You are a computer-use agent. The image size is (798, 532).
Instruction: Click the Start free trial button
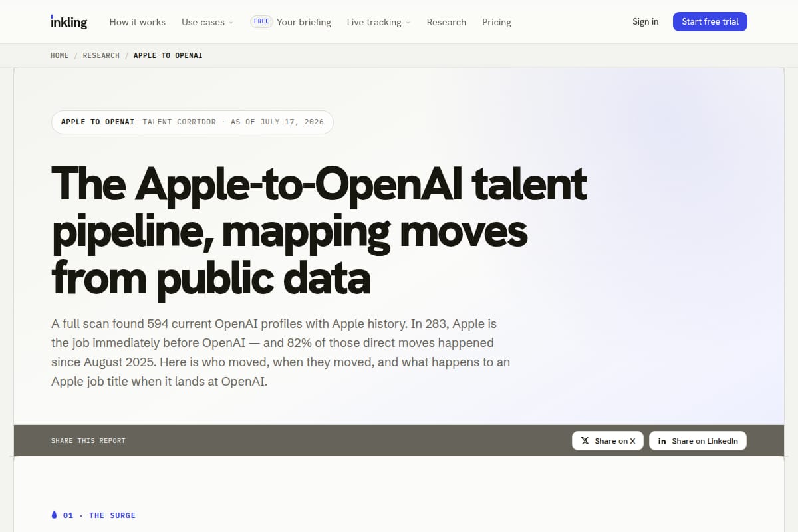710,21
